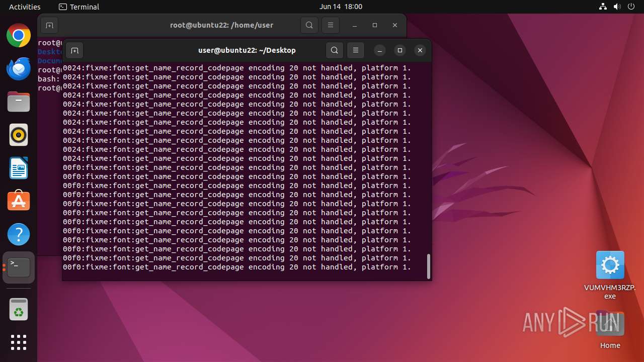Open the Home folder on the desktop

pyautogui.click(x=610, y=330)
